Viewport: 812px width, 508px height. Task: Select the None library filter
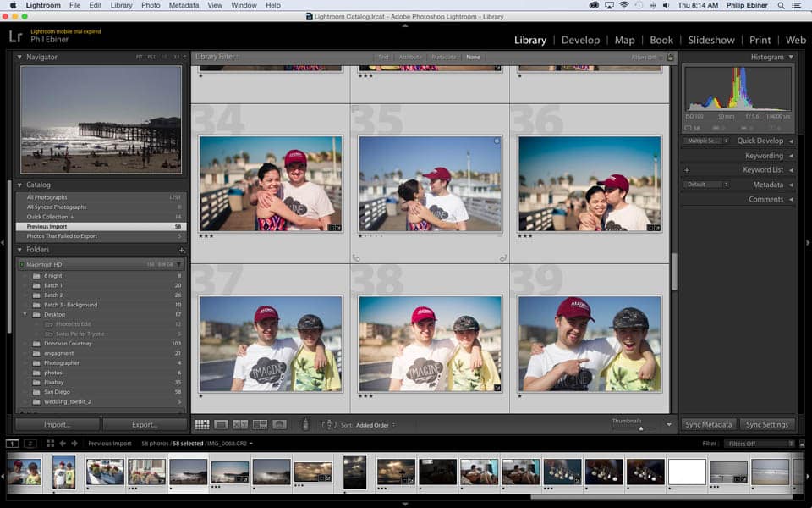[473, 57]
